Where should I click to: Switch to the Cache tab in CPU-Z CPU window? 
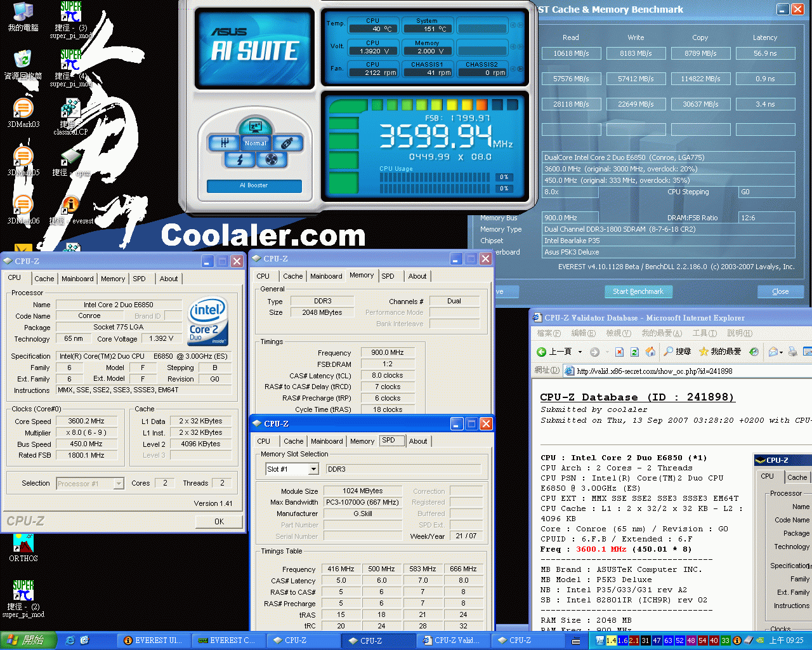tap(44, 279)
